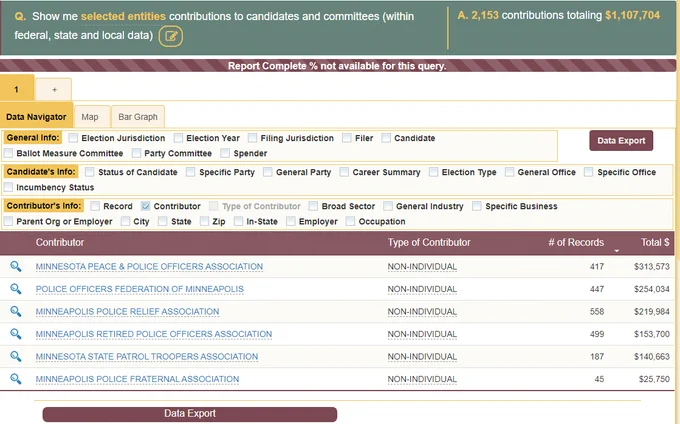
Task: Enable the In-State checkbox
Action: coord(238,222)
